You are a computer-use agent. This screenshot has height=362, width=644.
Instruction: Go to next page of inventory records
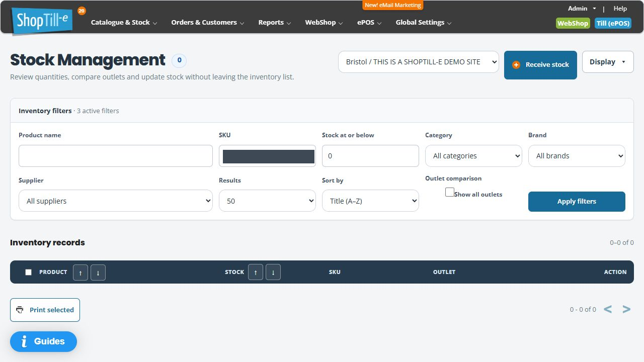click(626, 309)
